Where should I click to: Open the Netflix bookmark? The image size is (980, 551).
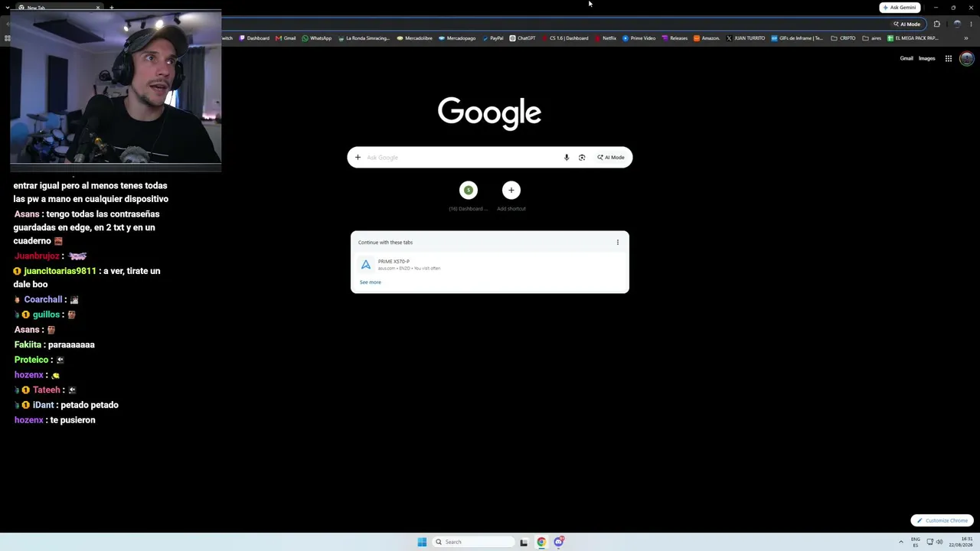605,38
